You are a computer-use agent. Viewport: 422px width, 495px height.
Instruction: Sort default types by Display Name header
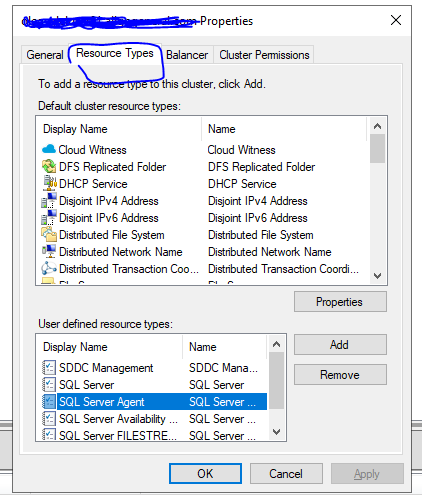[x=118, y=129]
